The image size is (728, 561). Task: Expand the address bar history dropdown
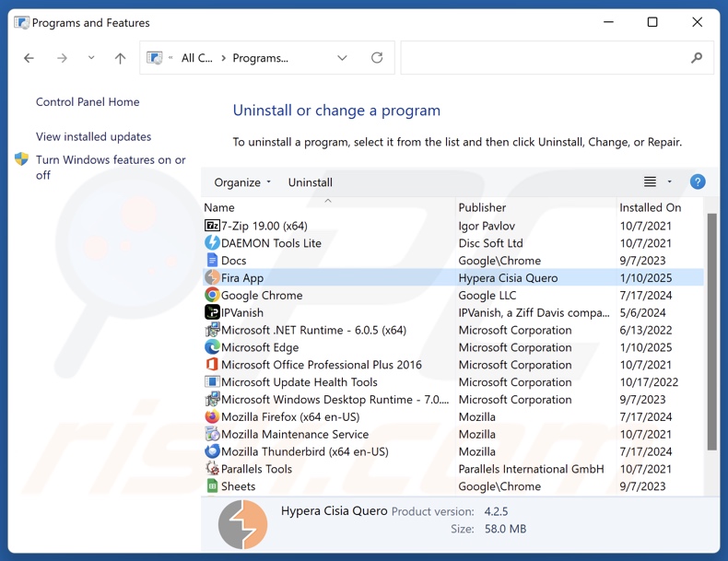[342, 58]
